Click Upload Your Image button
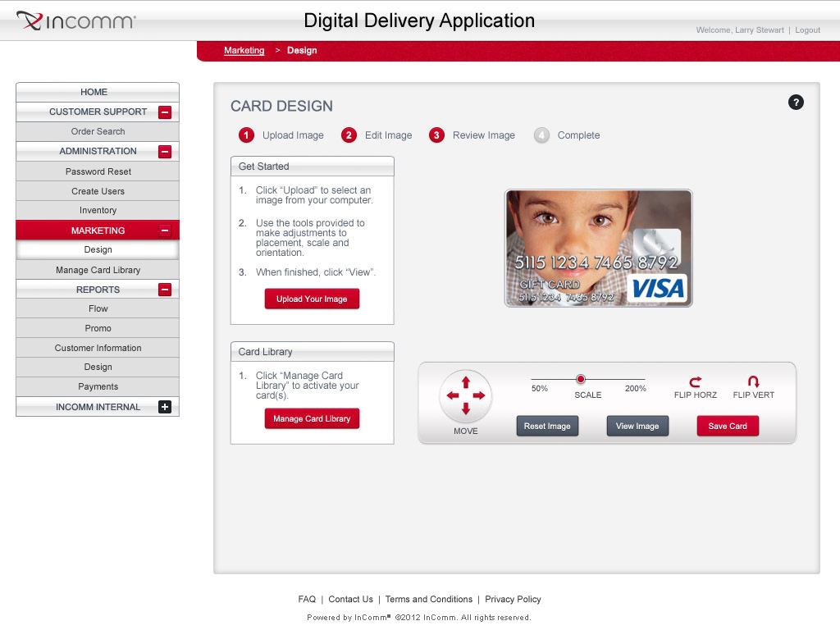The width and height of the screenshot is (840, 630). (312, 299)
